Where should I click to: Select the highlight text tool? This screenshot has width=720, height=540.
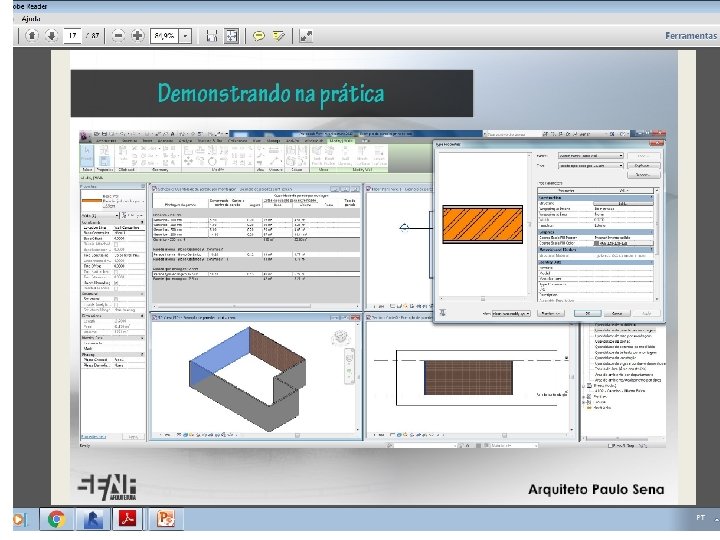(278, 36)
